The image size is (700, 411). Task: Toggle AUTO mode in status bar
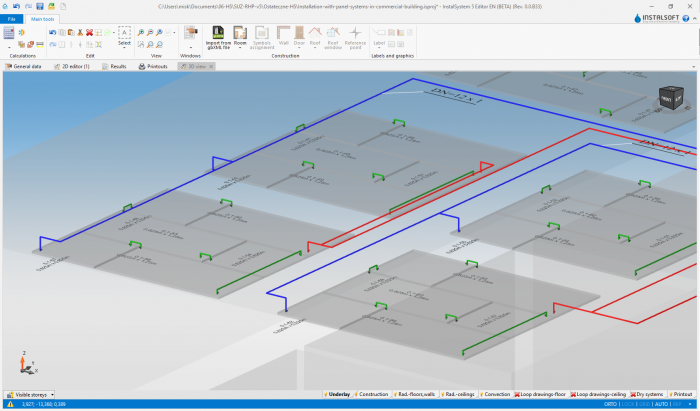tap(661, 404)
